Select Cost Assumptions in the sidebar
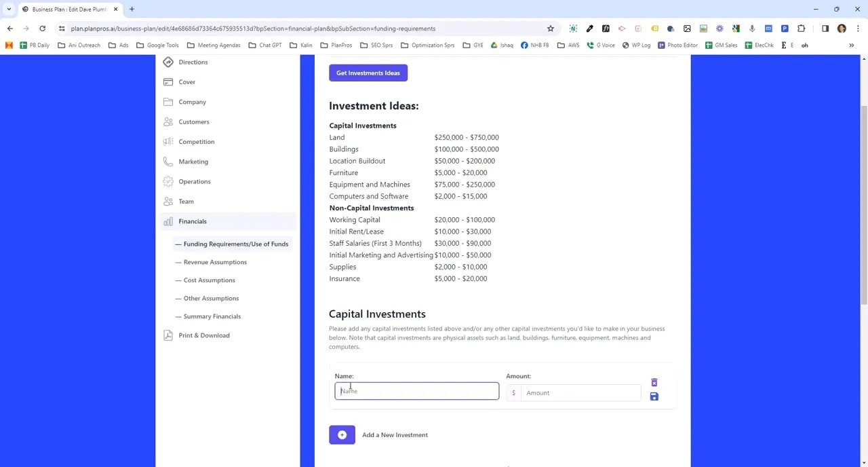868x467 pixels. point(209,280)
